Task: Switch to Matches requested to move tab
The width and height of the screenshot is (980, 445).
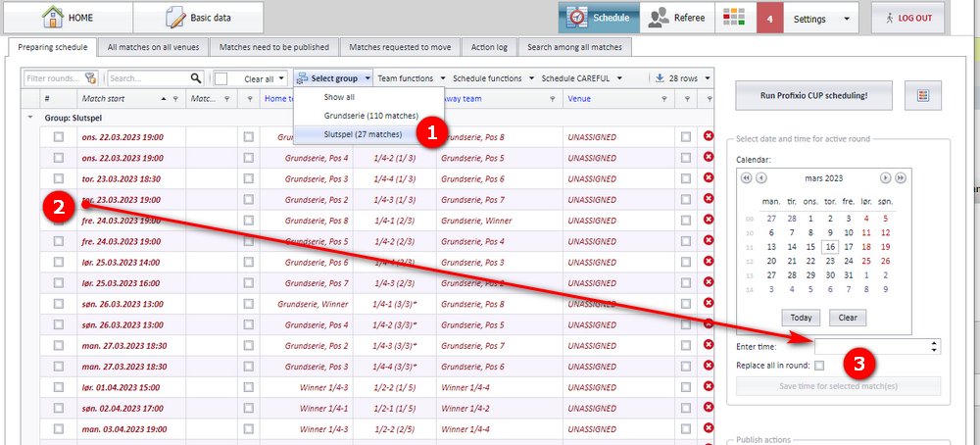Action: [402, 47]
